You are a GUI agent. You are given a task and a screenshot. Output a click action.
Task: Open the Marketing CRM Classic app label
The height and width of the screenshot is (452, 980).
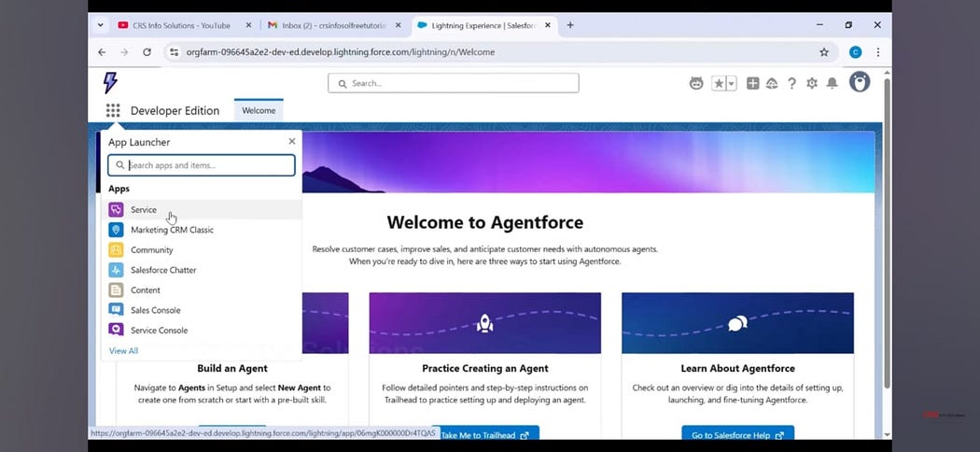tap(172, 230)
